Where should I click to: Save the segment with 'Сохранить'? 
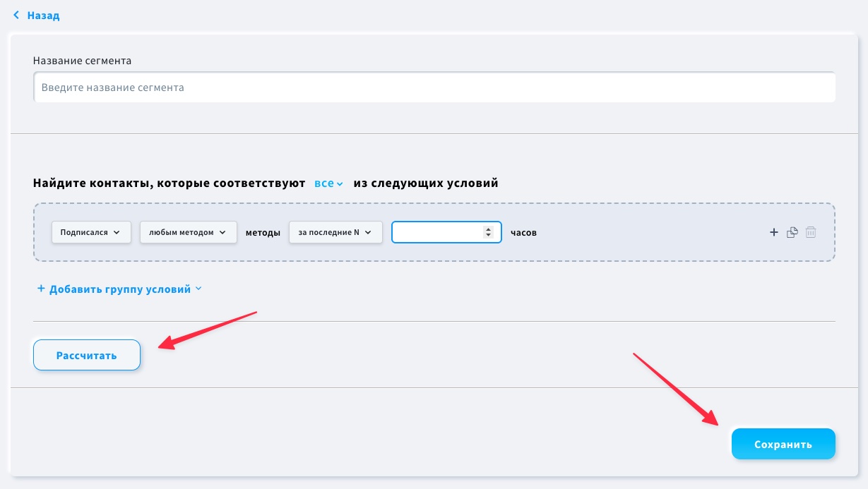click(x=783, y=445)
